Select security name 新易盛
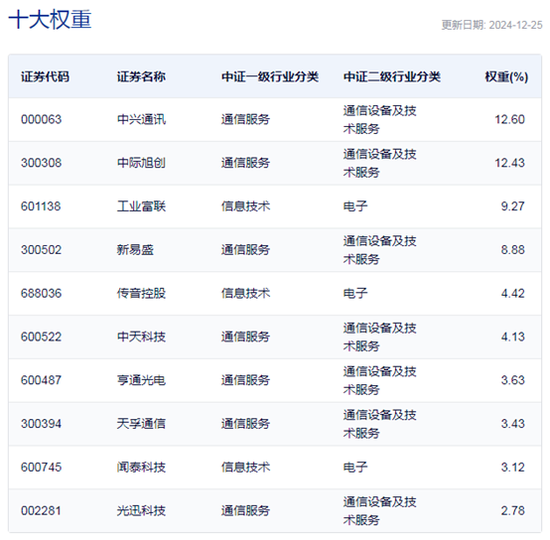 tap(135, 250)
